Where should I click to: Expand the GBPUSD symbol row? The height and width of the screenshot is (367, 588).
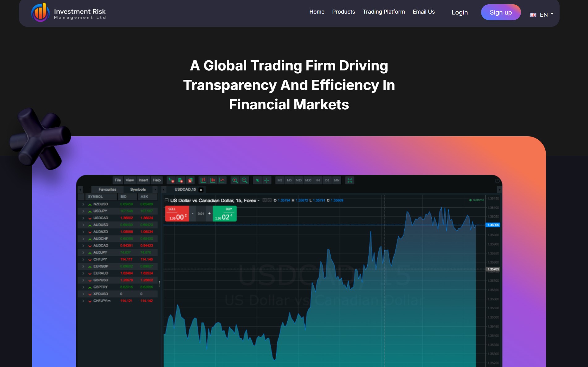83,280
